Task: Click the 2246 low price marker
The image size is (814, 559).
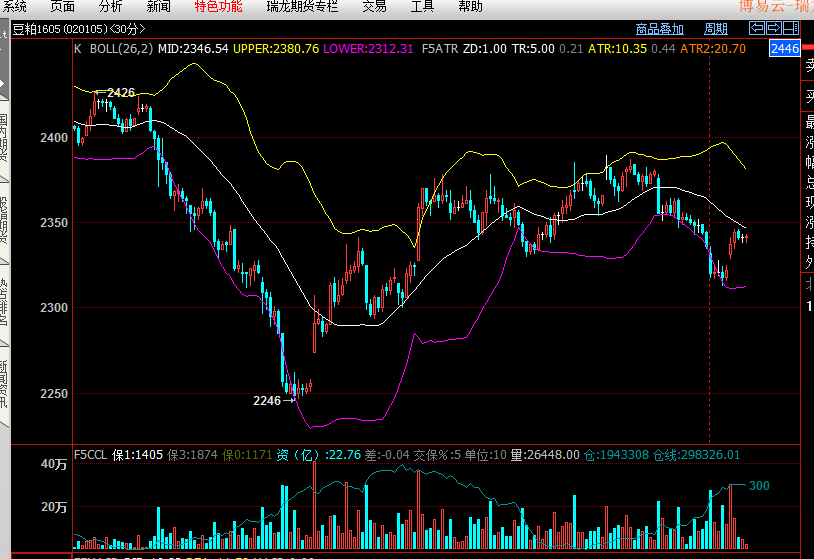Action: 267,400
